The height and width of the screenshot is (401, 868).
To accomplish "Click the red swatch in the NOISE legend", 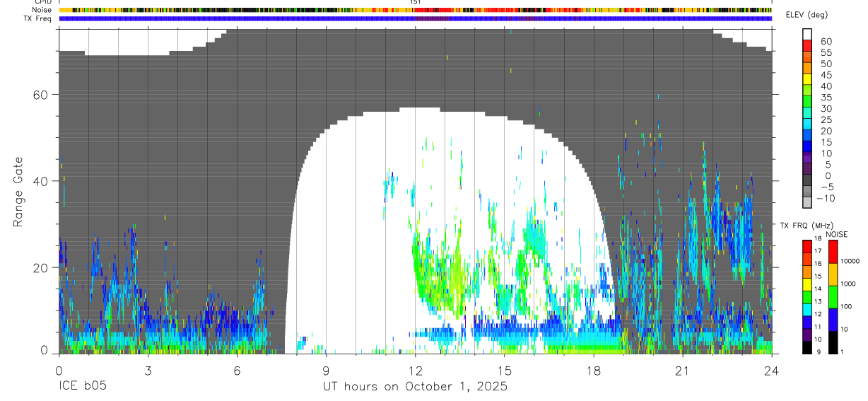I will (x=833, y=252).
